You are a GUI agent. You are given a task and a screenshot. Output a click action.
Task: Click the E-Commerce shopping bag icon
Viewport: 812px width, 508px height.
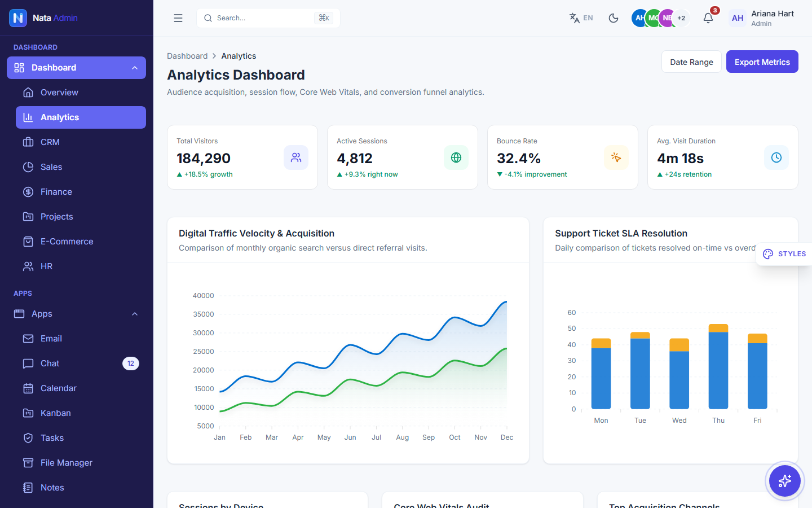tap(28, 242)
